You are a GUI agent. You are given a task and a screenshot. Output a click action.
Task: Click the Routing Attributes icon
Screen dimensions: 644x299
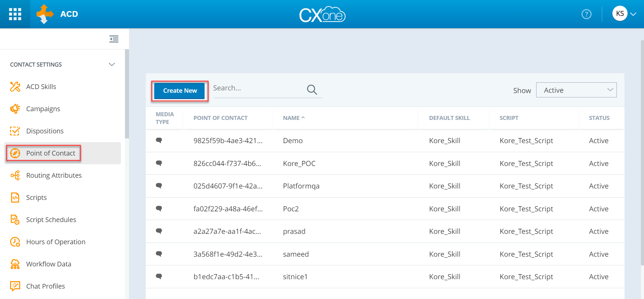pos(15,175)
